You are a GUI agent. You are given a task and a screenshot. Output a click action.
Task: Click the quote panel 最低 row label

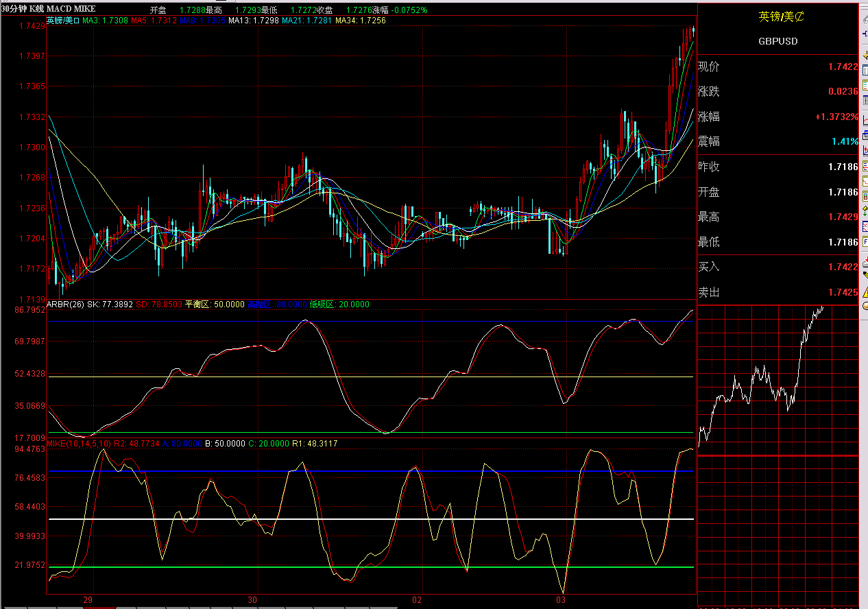coord(709,242)
